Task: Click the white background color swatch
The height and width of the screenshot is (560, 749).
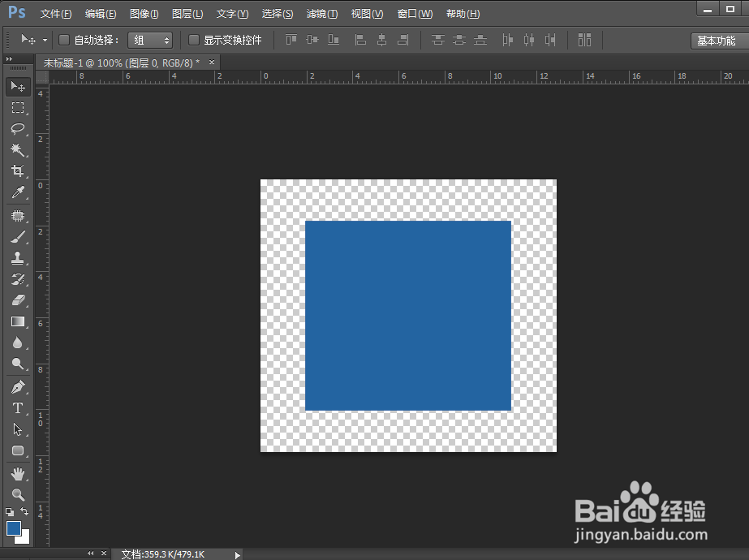Action: point(25,539)
